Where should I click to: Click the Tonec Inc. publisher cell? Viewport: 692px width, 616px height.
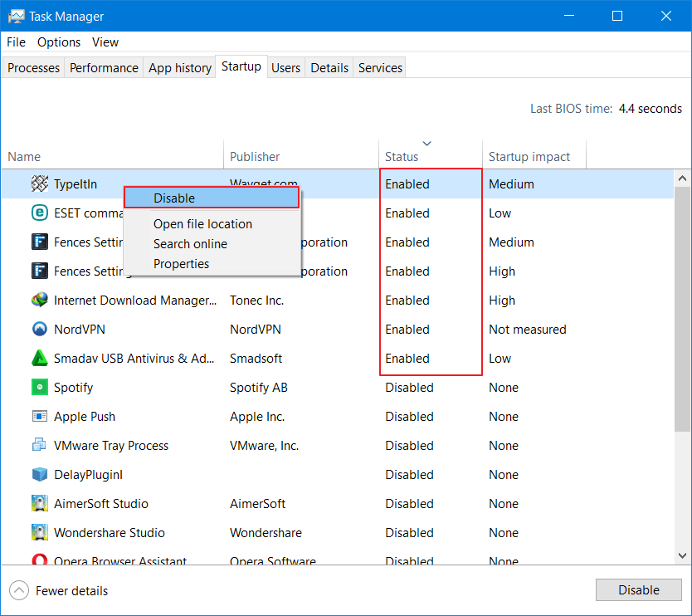[256, 301]
